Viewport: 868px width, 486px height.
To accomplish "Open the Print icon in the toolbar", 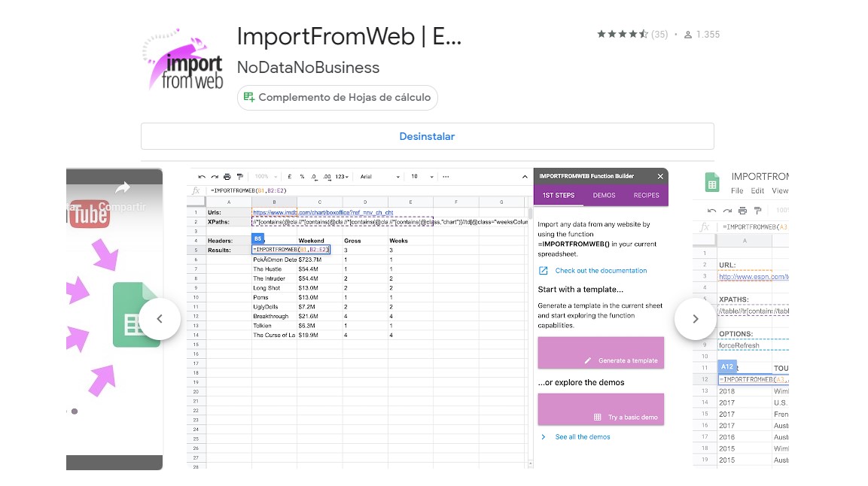I will pos(227,177).
